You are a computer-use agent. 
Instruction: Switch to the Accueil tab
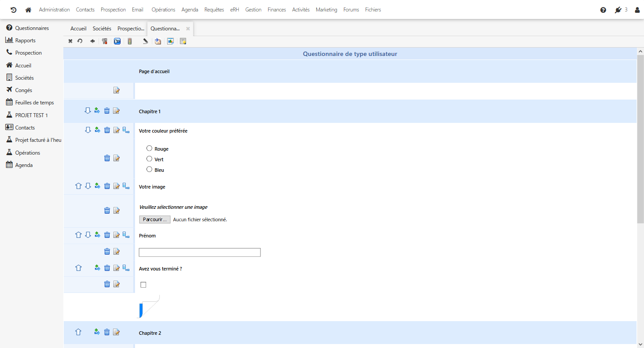point(78,29)
